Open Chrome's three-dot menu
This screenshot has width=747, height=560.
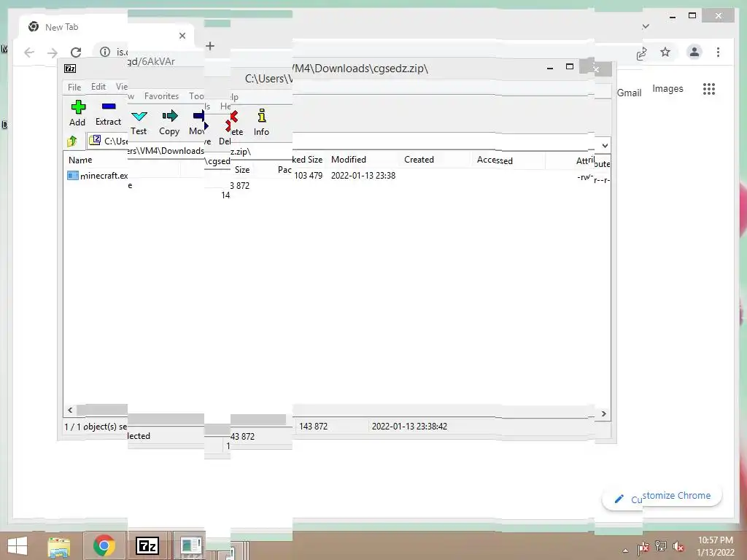[718, 52]
